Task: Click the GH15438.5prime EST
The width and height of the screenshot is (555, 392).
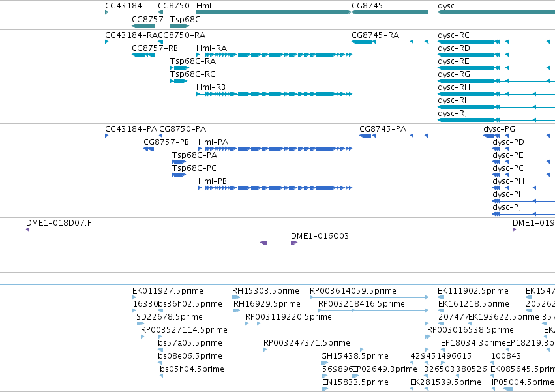Action: coord(325,363)
